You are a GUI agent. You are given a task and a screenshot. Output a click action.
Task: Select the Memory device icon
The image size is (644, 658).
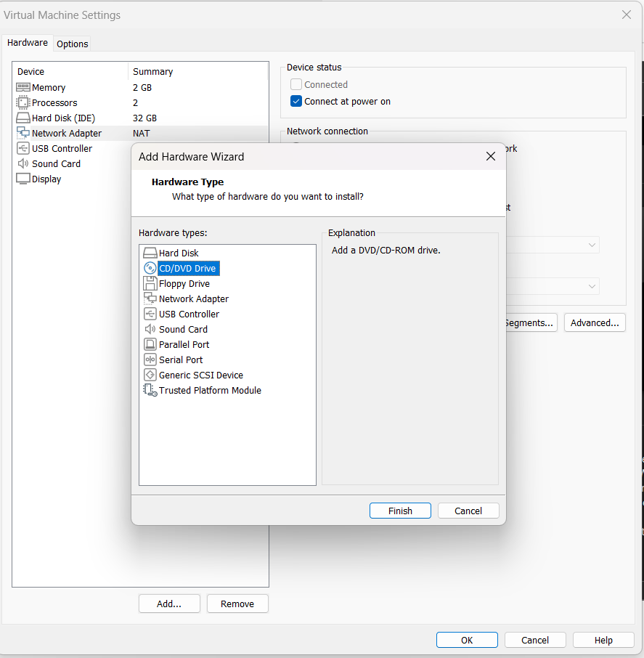(23, 87)
